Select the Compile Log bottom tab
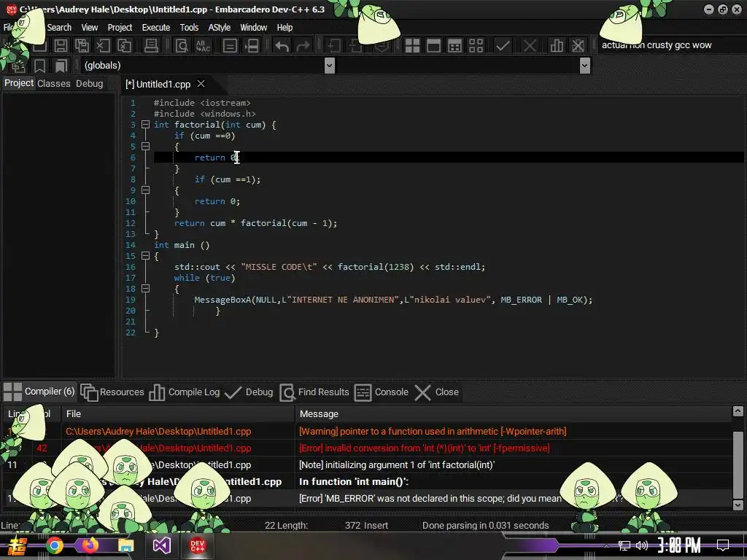 185,392
